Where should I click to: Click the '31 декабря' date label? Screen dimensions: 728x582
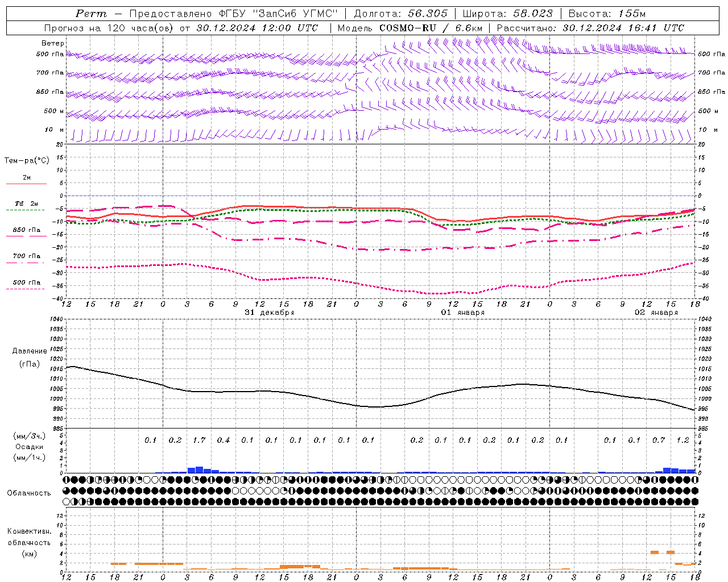coord(270,313)
